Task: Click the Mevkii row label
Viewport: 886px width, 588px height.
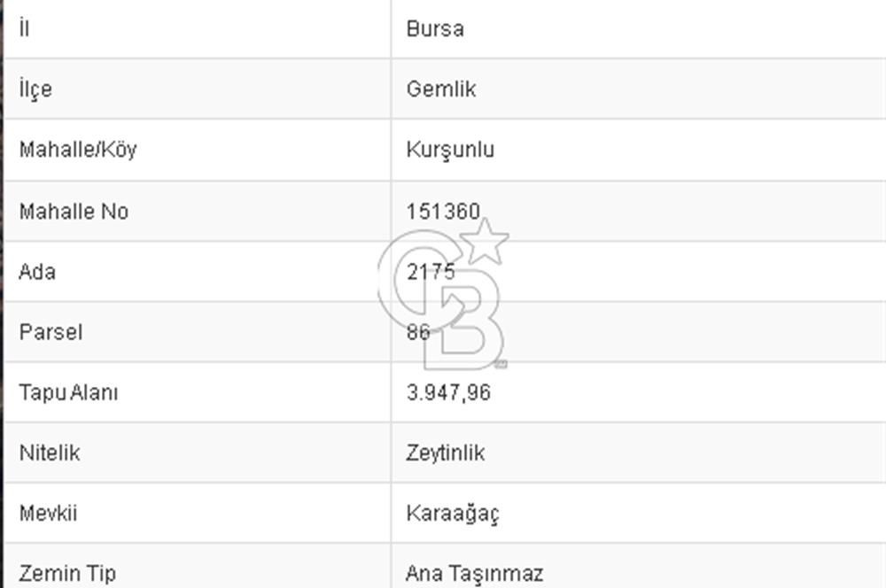Action: click(x=48, y=513)
